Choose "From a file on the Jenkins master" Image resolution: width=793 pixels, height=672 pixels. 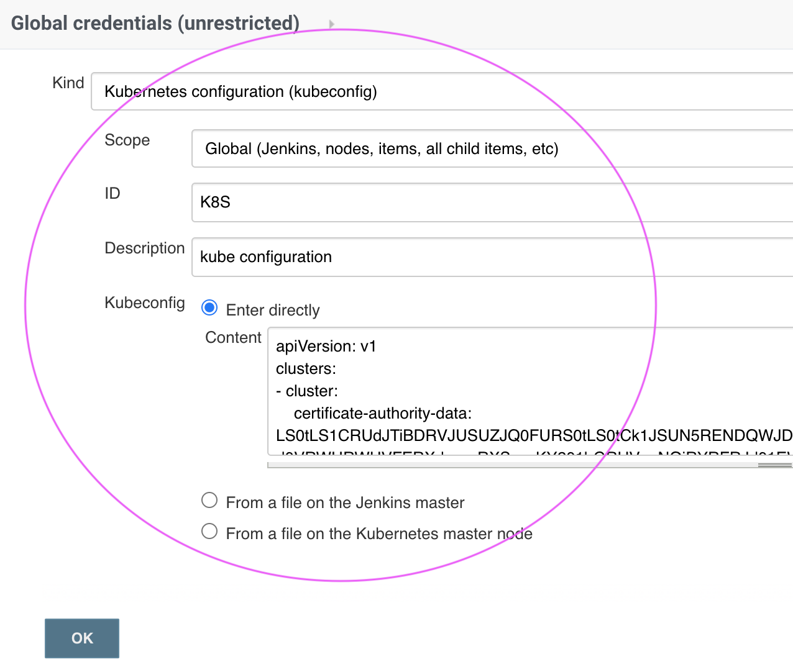(x=209, y=499)
